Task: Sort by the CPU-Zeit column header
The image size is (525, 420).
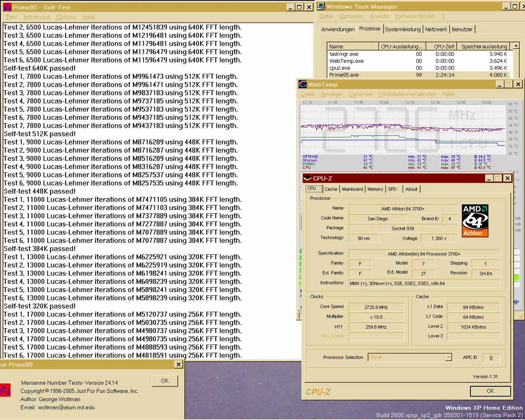Action: point(442,47)
